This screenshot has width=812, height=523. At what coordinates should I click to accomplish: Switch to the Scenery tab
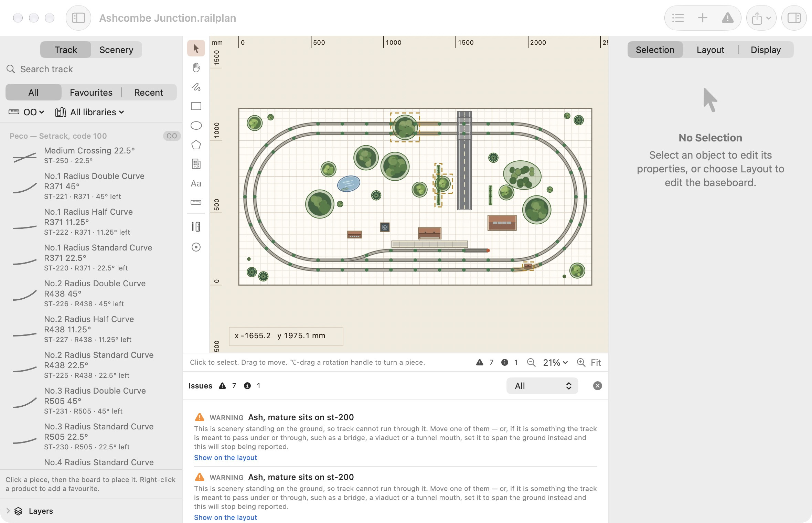click(x=116, y=50)
